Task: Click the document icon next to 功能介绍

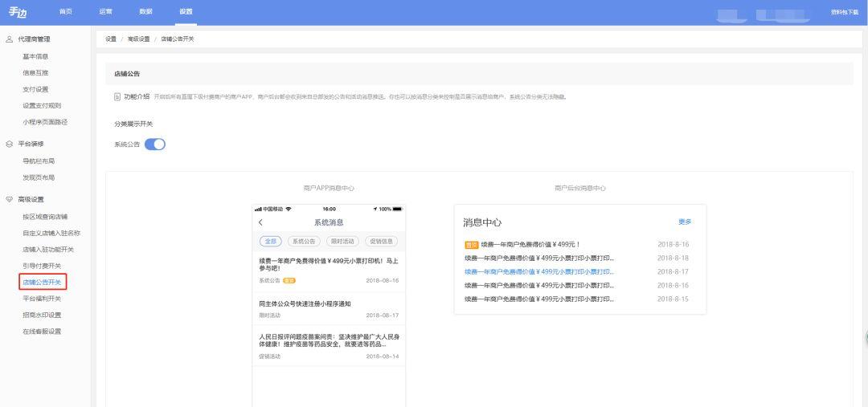Action: 117,96
